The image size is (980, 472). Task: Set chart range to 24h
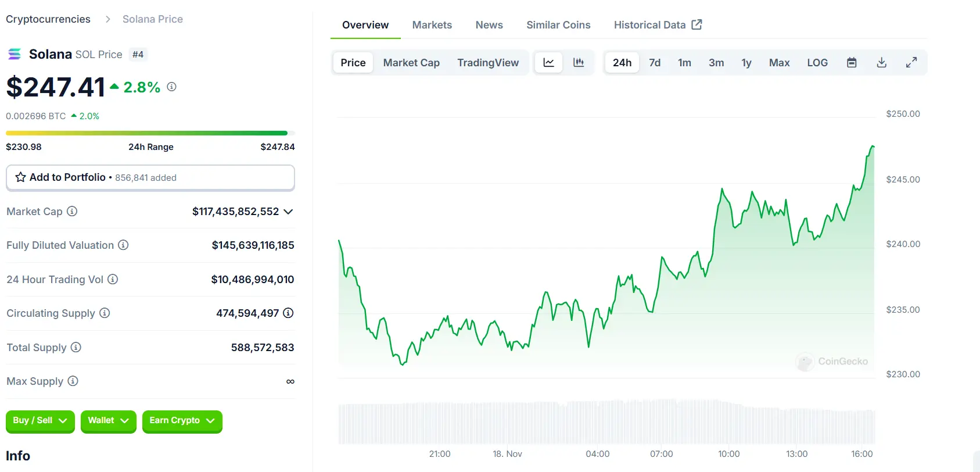pos(622,62)
